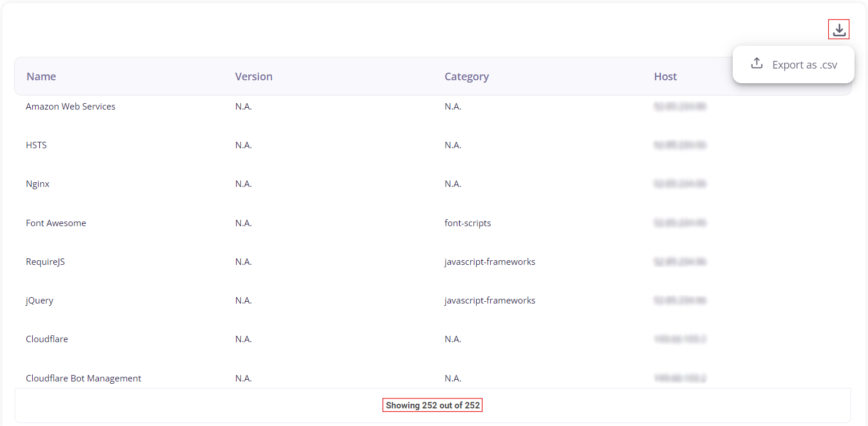Select the jQuery name cell
The width and height of the screenshot is (868, 426).
tap(39, 301)
